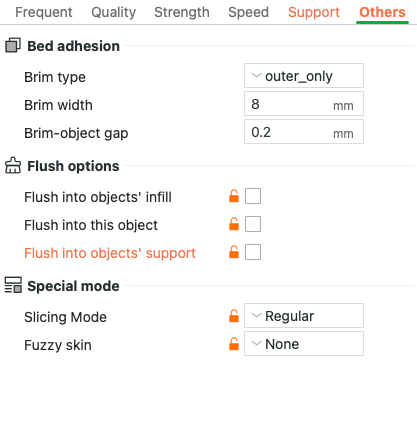This screenshot has width=417, height=421.
Task: Reset Flush into objects' infill lock icon
Action: (234, 196)
